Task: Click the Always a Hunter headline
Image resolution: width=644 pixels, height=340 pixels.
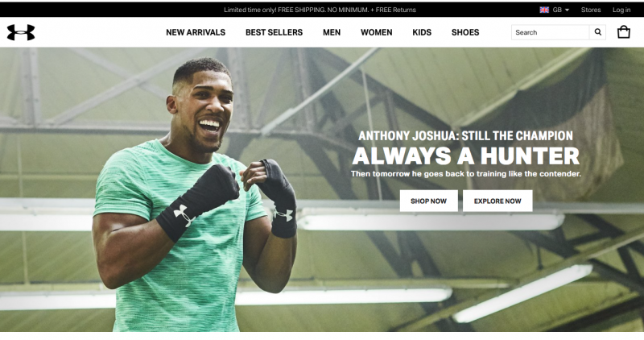Action: [466, 155]
